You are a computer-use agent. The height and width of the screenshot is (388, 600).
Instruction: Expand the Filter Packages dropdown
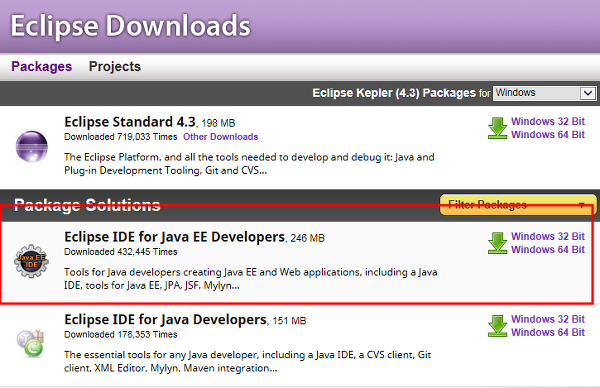[518, 205]
